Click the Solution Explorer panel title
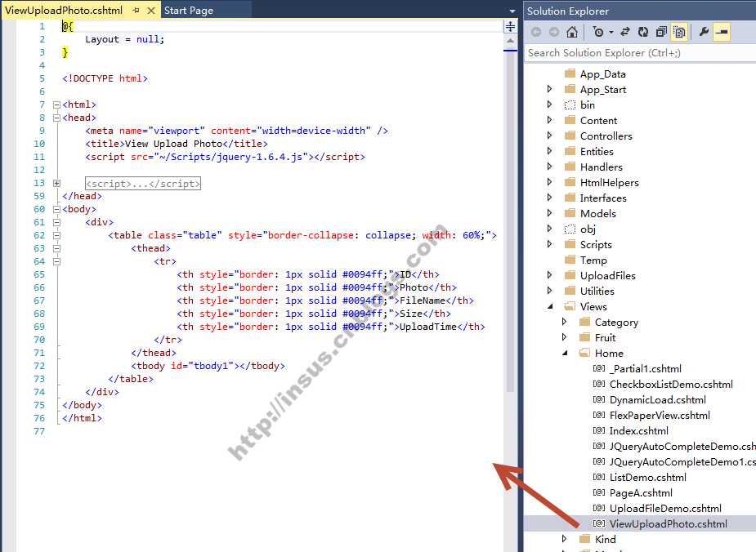The image size is (756, 552). pyautogui.click(x=567, y=11)
